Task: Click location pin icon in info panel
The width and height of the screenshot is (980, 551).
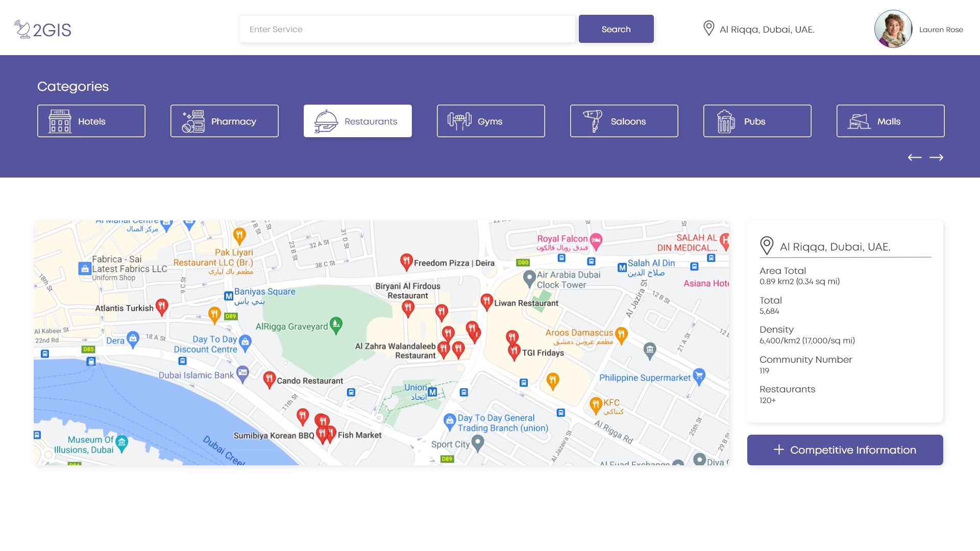Action: click(x=767, y=246)
